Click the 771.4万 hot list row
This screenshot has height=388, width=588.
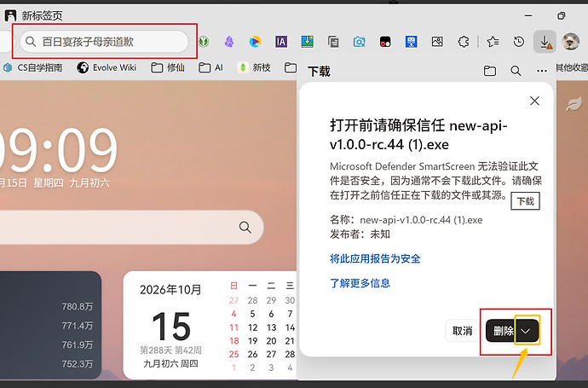point(50,326)
